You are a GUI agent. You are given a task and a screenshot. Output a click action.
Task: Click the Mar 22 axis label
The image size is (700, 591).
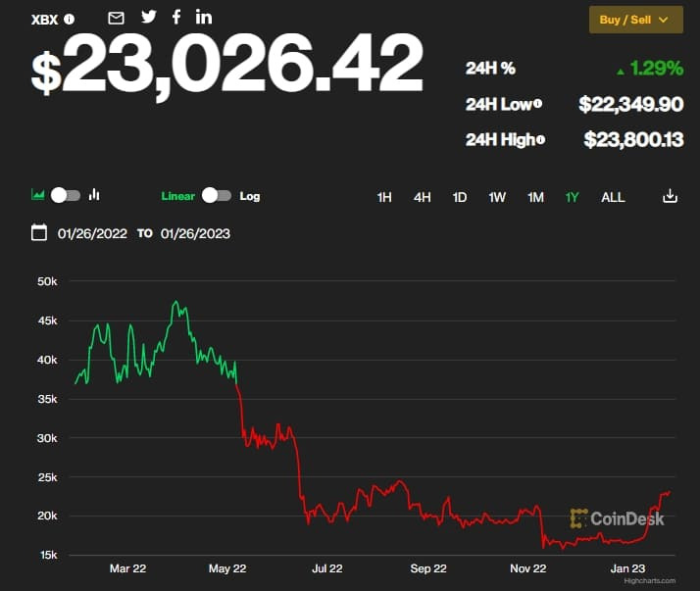pyautogui.click(x=127, y=568)
